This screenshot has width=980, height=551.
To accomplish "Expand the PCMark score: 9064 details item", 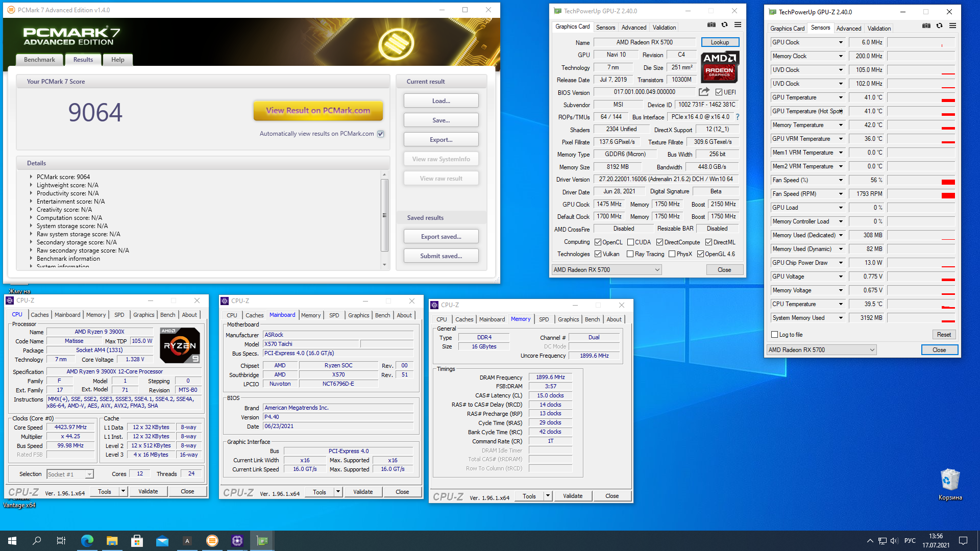I will 31,177.
